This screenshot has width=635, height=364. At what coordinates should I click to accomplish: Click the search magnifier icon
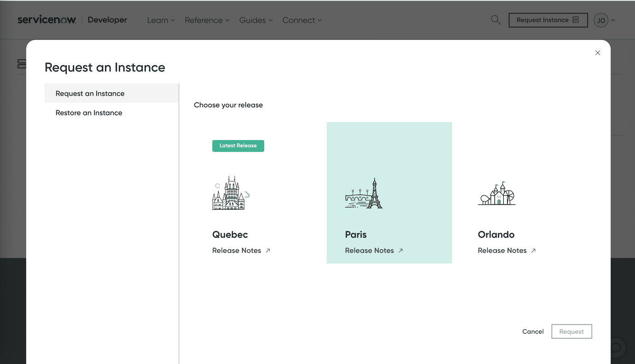(496, 20)
